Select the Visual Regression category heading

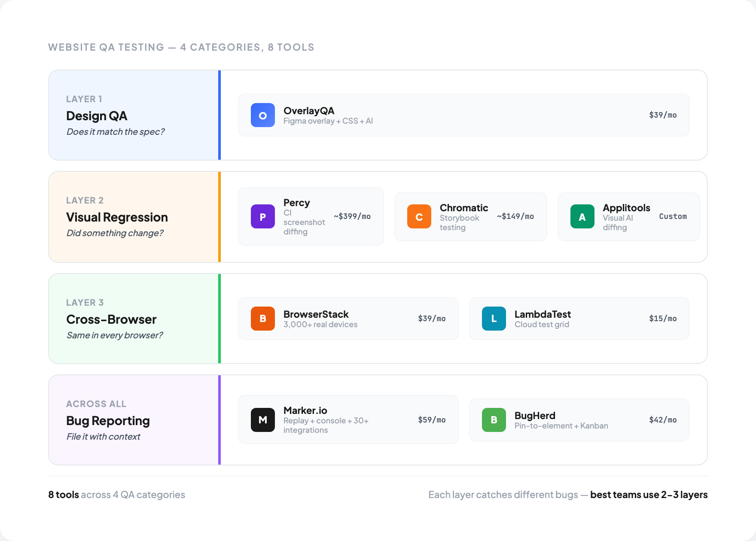click(117, 217)
